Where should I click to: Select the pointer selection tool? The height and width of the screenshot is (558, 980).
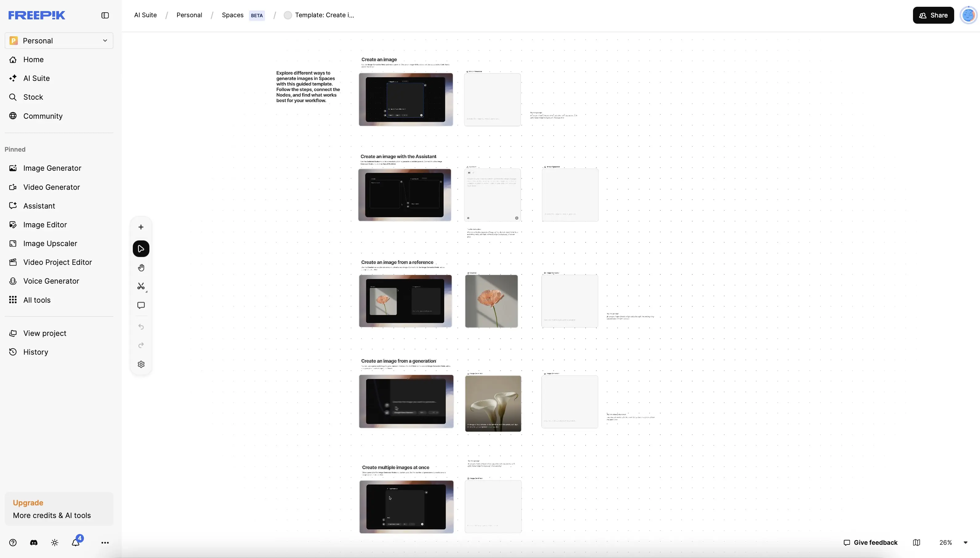point(141,249)
